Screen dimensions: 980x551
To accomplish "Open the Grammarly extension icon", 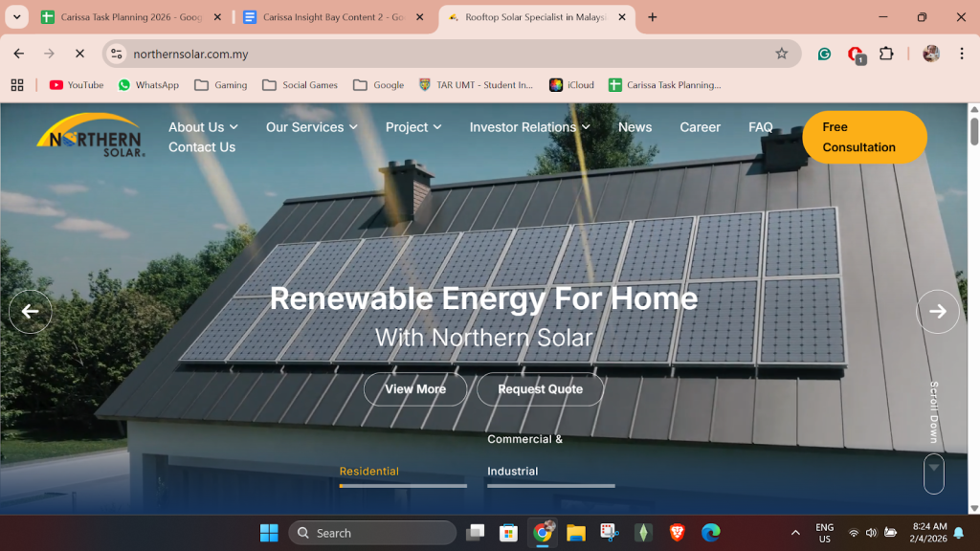I will pyautogui.click(x=823, y=54).
